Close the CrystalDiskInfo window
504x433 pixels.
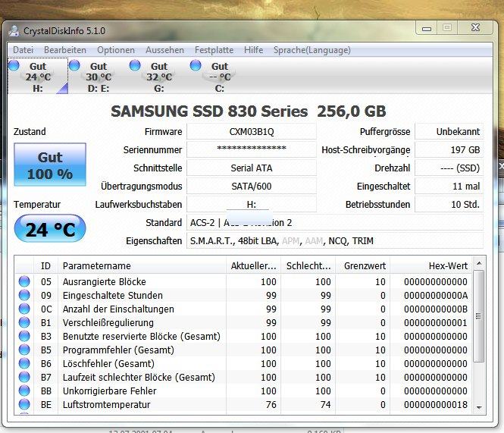click(475, 27)
